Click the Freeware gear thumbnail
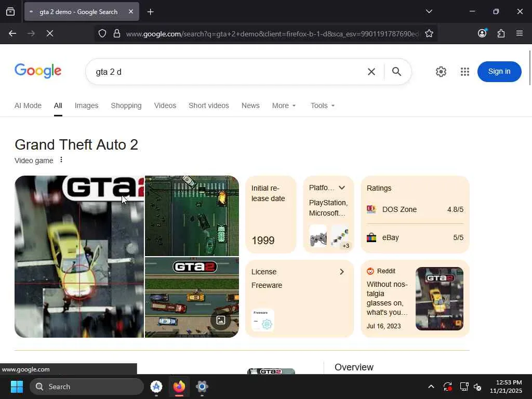Viewport: 532px width, 399px height. [262, 320]
